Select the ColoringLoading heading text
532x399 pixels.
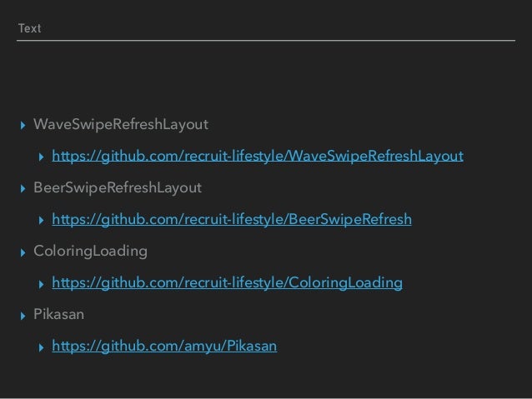pyautogui.click(x=90, y=252)
